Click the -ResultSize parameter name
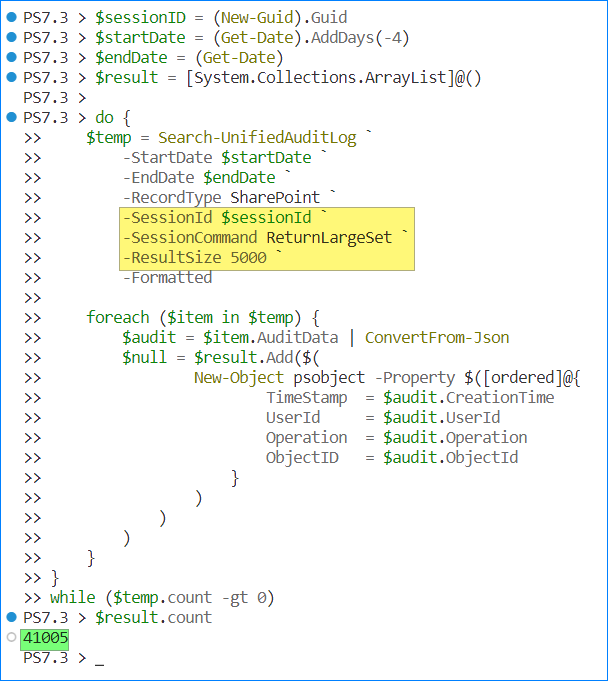This screenshot has height=681, width=608. click(172, 258)
